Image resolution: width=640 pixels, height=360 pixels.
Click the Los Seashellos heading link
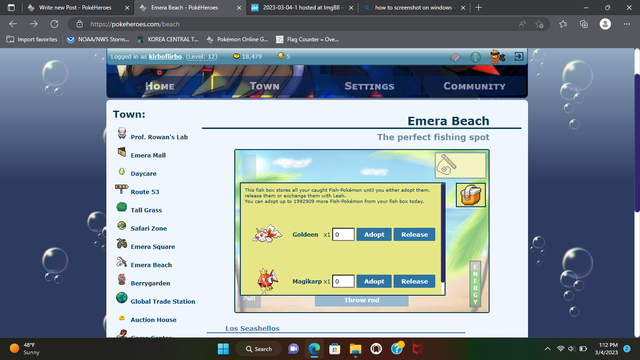coord(252,329)
